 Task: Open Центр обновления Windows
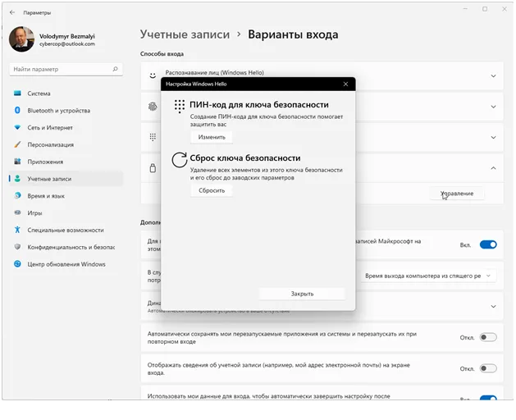[x=66, y=264]
